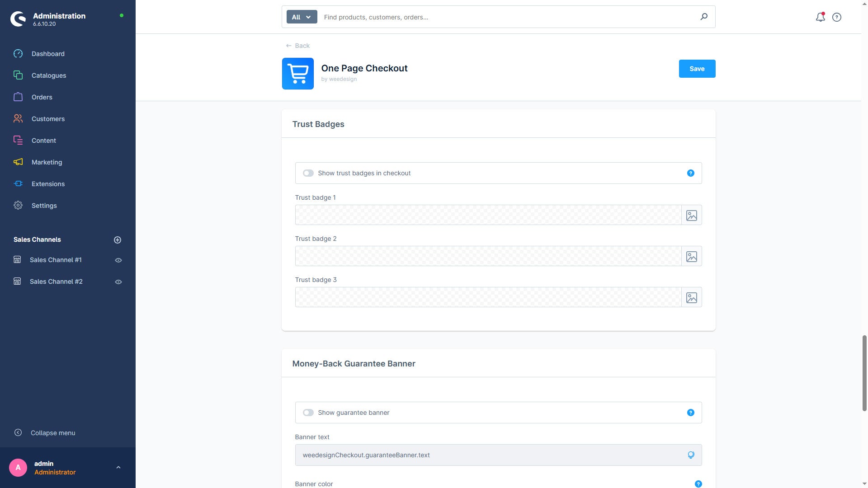Enable Show trust badges in checkout
Viewport: 868px width, 488px height.
coord(308,173)
